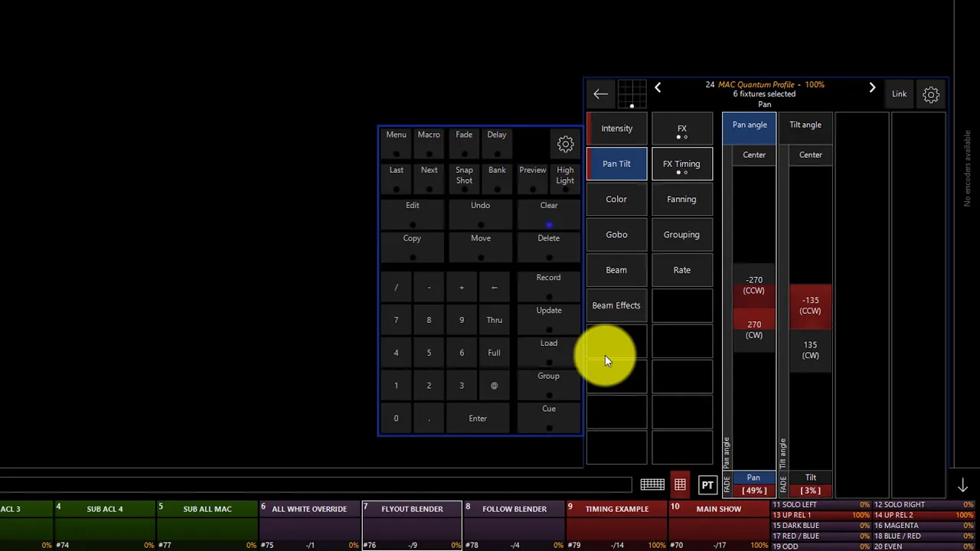Click the Thru key

(495, 320)
